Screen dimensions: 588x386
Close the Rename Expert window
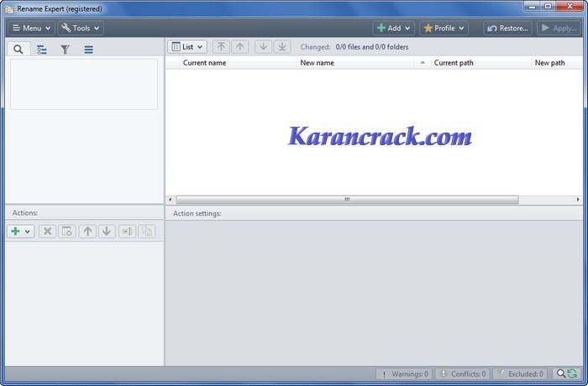pyautogui.click(x=570, y=7)
